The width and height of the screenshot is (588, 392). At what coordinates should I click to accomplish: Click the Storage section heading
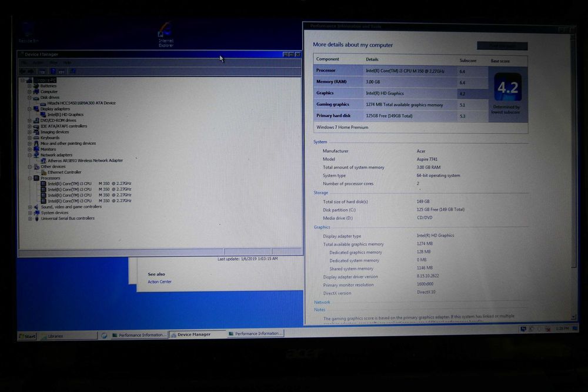[320, 193]
